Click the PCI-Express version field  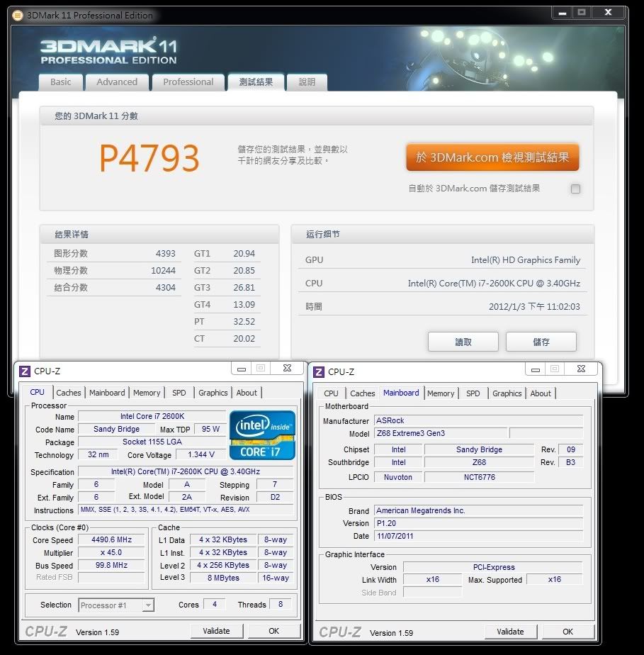(x=493, y=567)
